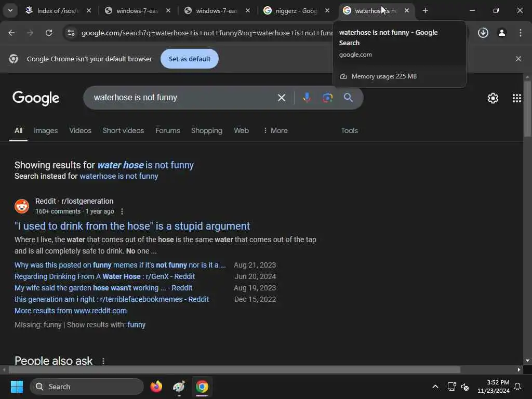Go forward with the forward arrow
Viewport: 532px width, 399px height.
tap(30, 33)
